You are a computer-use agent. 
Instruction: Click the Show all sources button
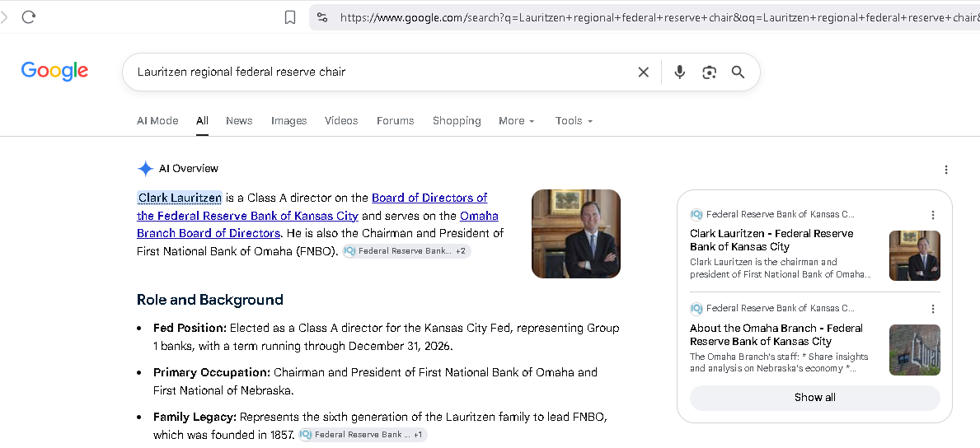click(x=815, y=398)
